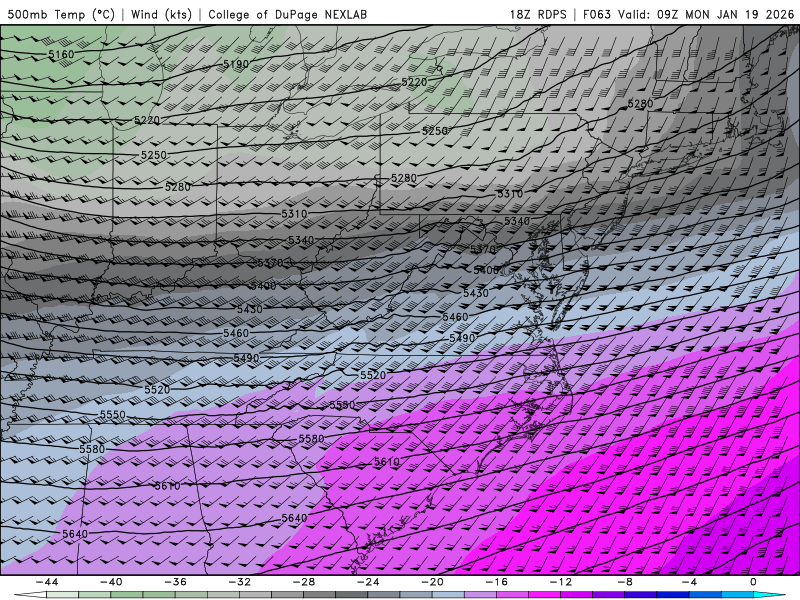The image size is (800, 600).
Task: Click the easternmost 5280 contour label
Action: [x=640, y=104]
